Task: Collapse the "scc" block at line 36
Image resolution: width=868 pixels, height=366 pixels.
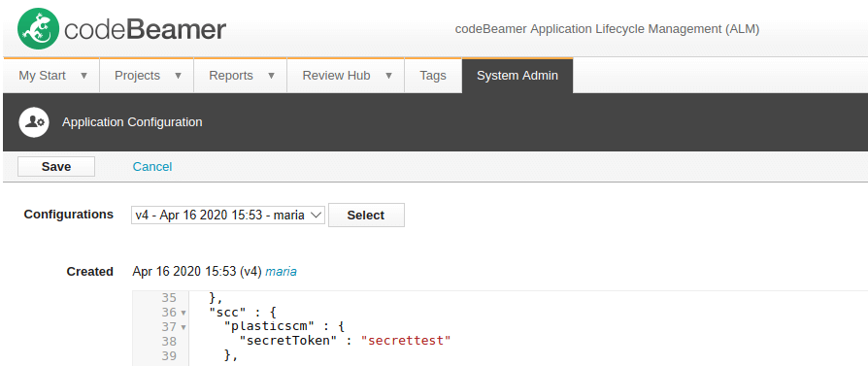Action: click(x=184, y=313)
